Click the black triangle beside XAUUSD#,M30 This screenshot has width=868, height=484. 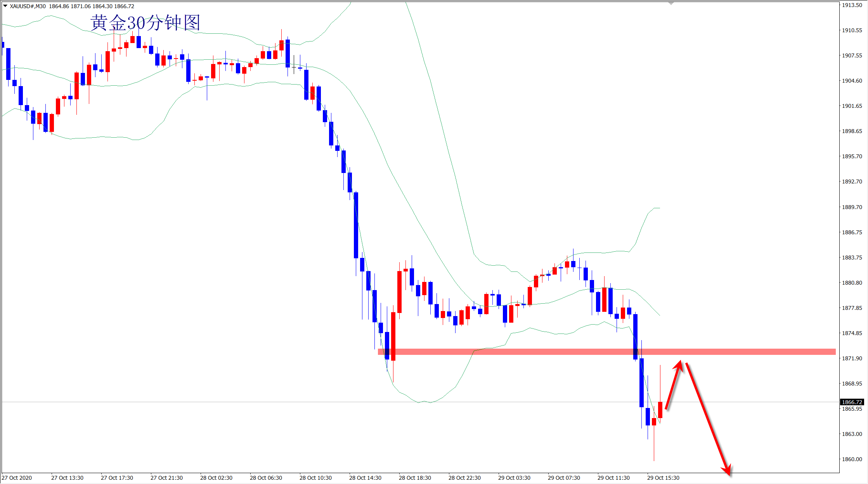tap(5, 6)
